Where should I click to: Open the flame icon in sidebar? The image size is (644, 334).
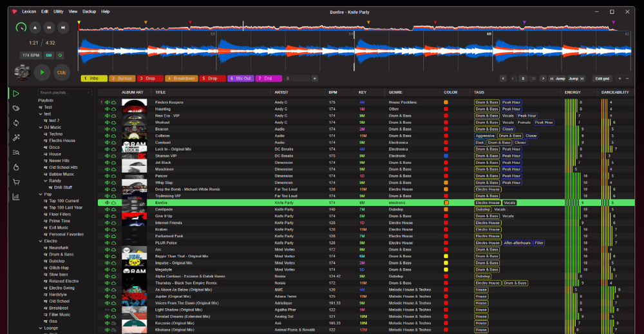[x=16, y=167]
